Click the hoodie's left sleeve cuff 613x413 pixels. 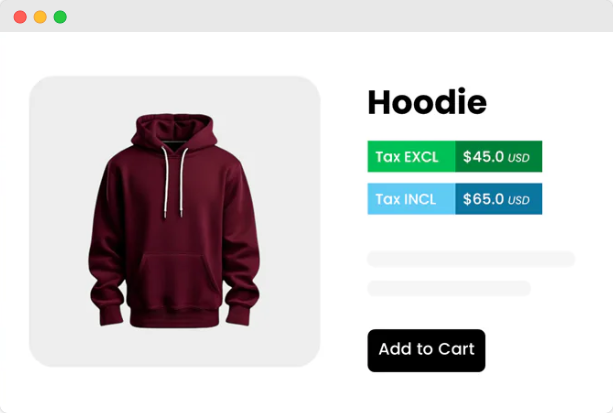click(111, 314)
